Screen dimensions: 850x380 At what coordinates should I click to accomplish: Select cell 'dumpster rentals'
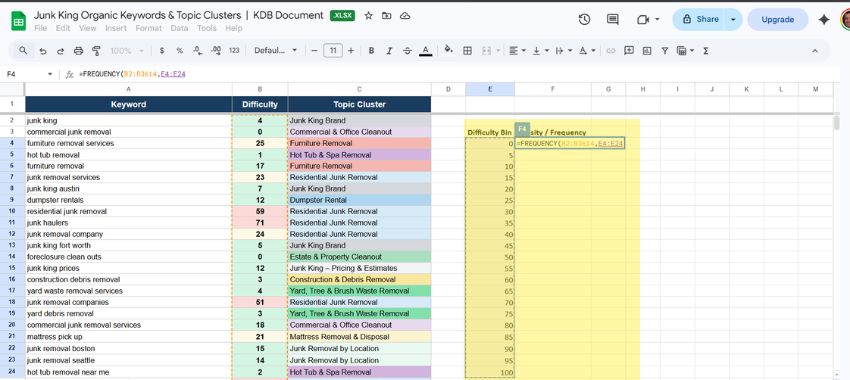pyautogui.click(x=128, y=200)
